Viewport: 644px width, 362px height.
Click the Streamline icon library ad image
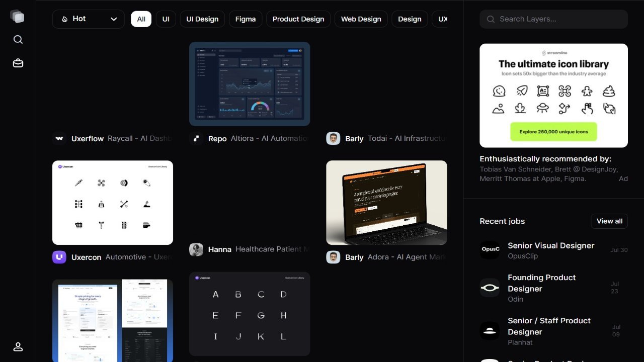[x=553, y=96]
